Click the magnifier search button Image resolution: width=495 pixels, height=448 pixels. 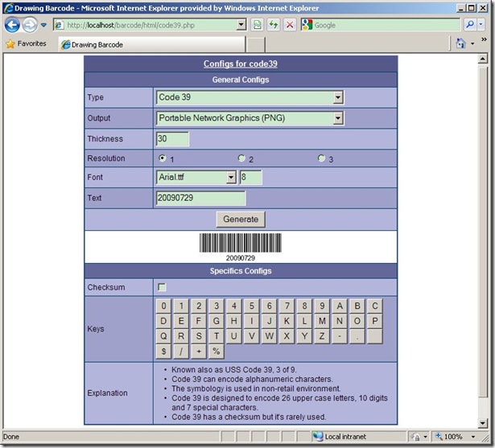coord(470,25)
